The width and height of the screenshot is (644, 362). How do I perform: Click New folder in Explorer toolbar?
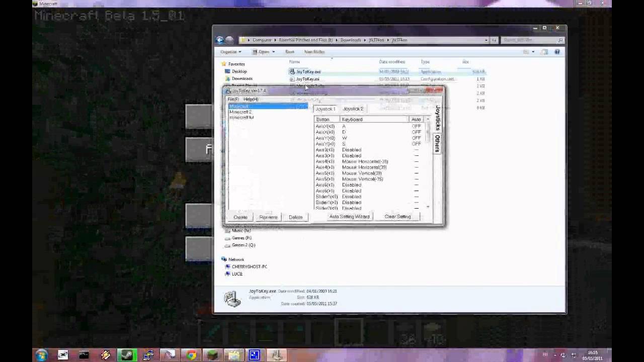(314, 52)
